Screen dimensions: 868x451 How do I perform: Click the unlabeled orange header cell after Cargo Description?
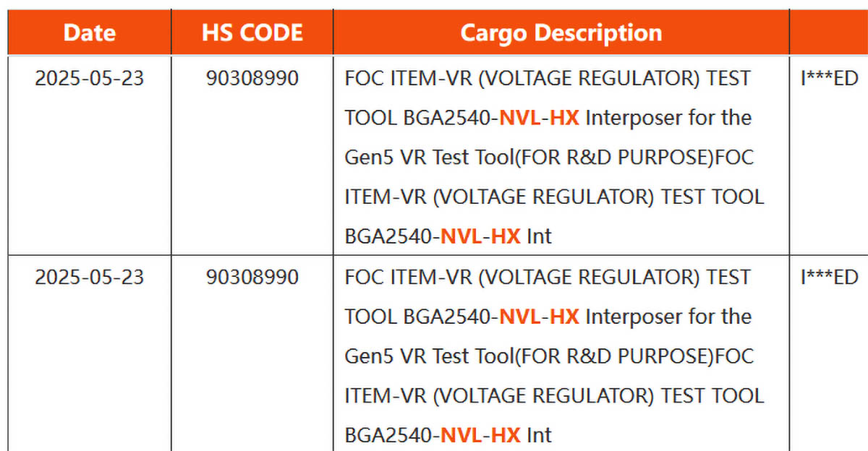(x=829, y=33)
